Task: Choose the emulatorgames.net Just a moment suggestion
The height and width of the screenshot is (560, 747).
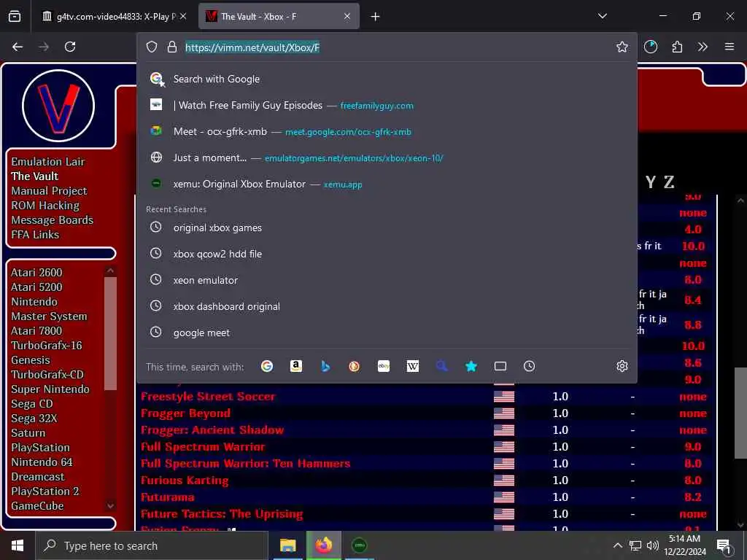Action: [x=387, y=157]
